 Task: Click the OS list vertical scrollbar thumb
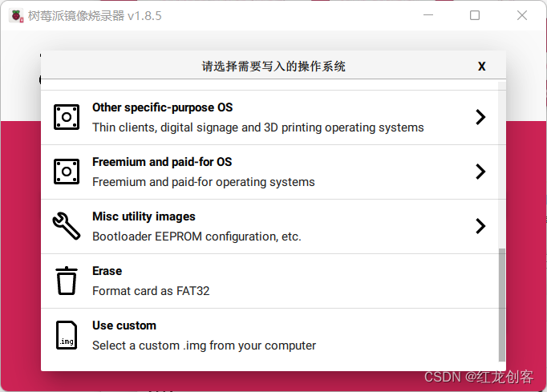pyautogui.click(x=501, y=305)
